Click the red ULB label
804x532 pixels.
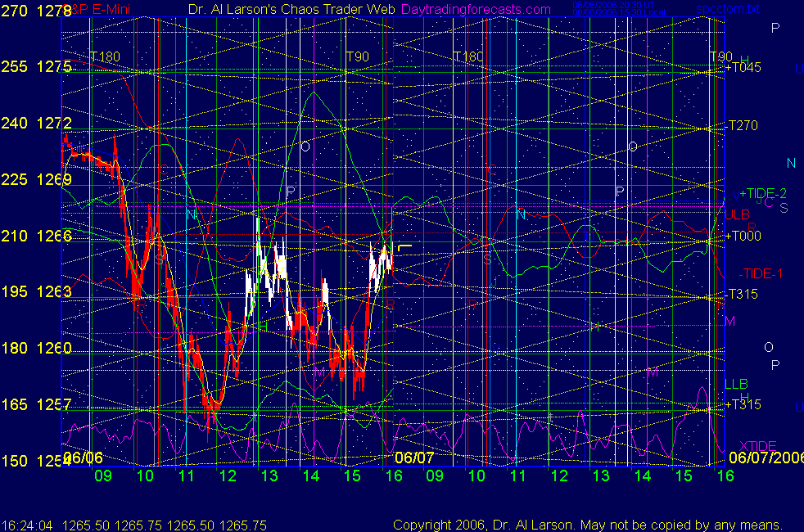[x=738, y=214]
